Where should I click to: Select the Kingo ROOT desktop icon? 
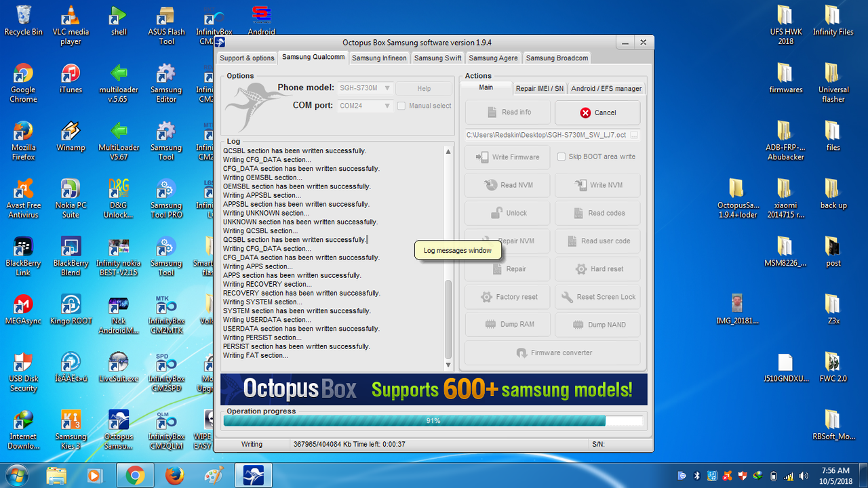71,310
